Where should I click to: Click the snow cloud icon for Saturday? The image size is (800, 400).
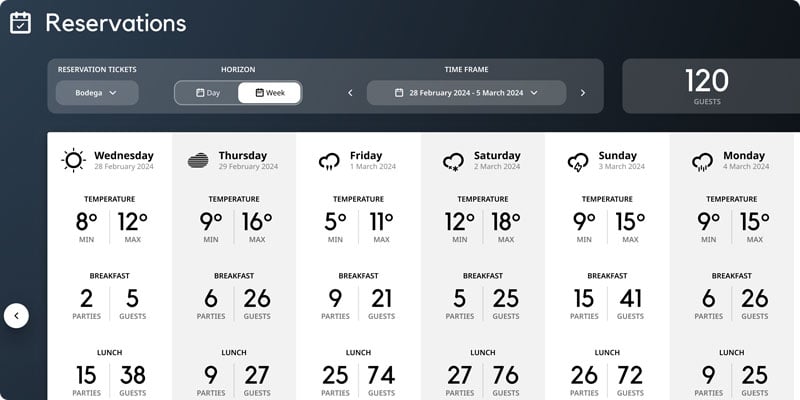[x=454, y=161]
